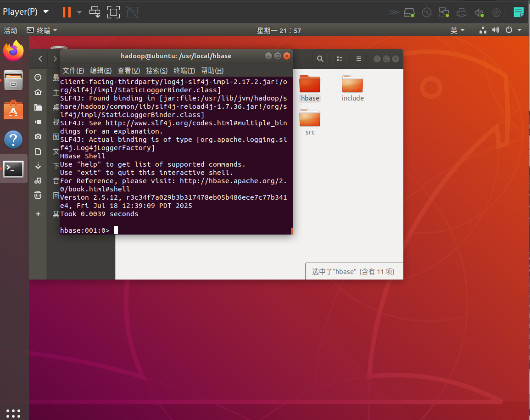
Task: Open Desktop folder in the Files sidebar
Action: [38, 107]
